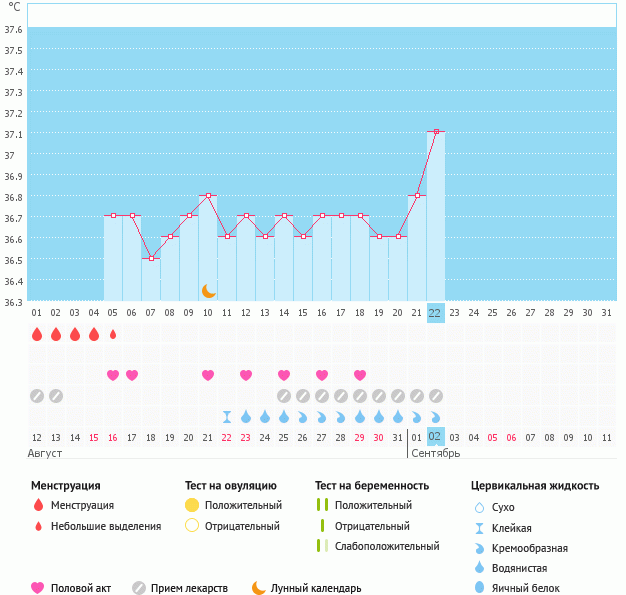
Task: Select the cervical fluid drop on day 13
Action: coord(265,416)
